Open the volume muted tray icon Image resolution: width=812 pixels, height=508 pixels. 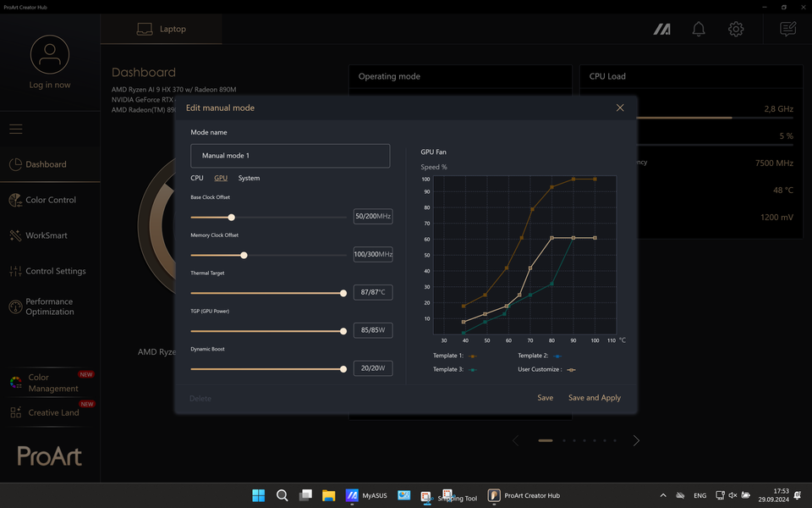pyautogui.click(x=732, y=495)
